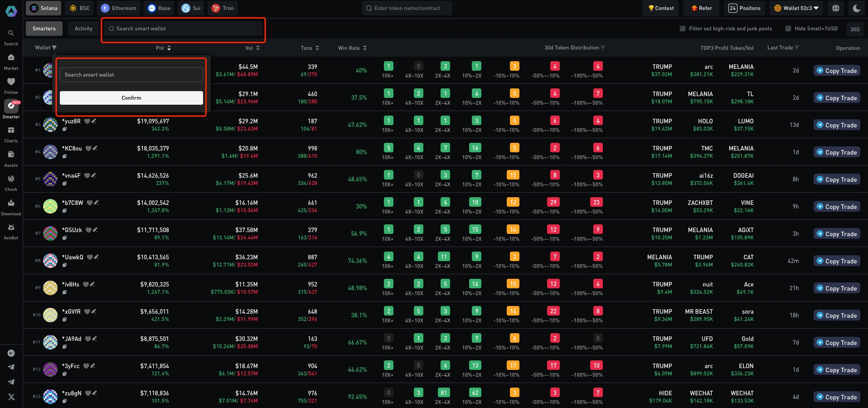Favorite wallet *KC8ou with heart icon
This screenshot has width=868, height=408.
(88, 148)
